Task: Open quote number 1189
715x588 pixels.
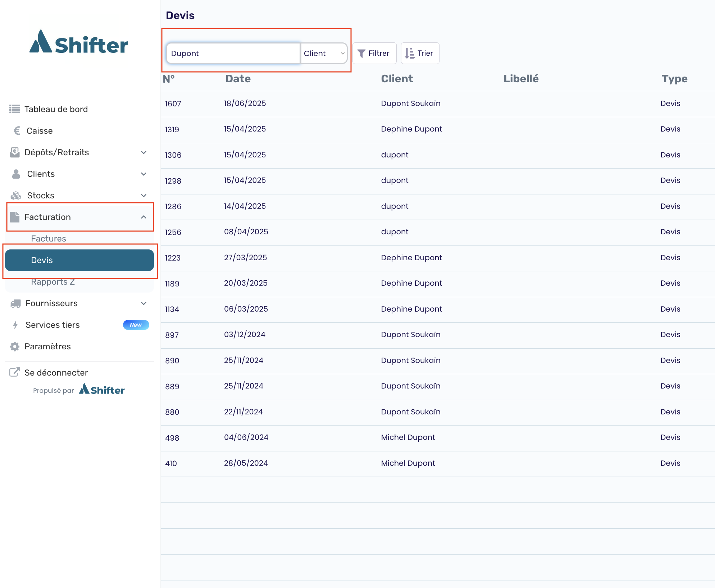Action: (438, 284)
